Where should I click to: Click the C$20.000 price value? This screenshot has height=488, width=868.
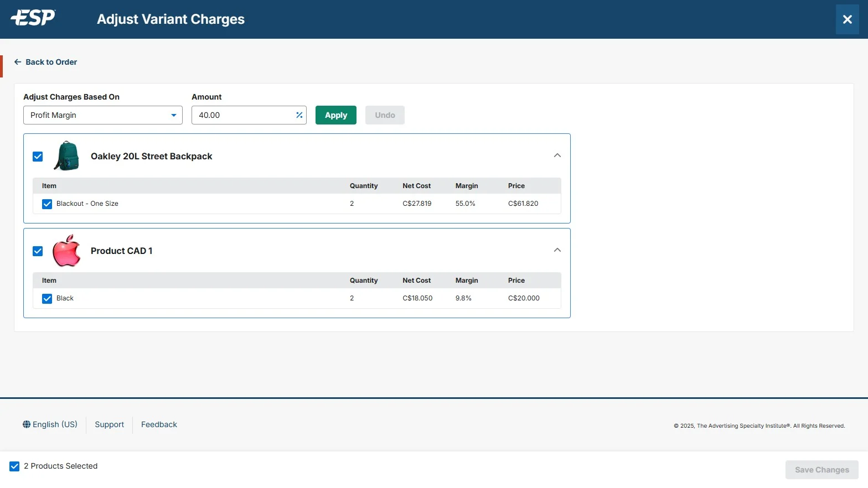(524, 298)
